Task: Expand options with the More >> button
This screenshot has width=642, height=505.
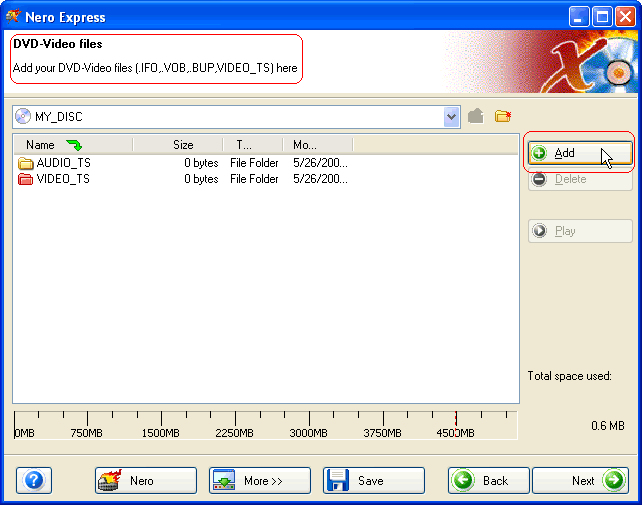Action: point(260,481)
